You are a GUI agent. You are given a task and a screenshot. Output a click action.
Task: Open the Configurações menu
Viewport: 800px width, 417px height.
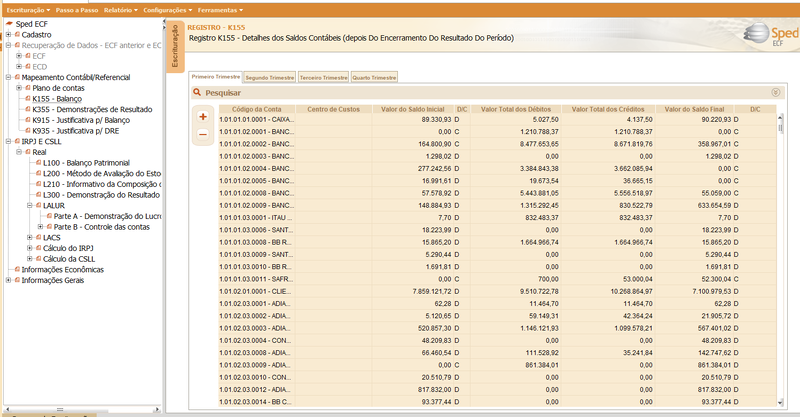167,10
